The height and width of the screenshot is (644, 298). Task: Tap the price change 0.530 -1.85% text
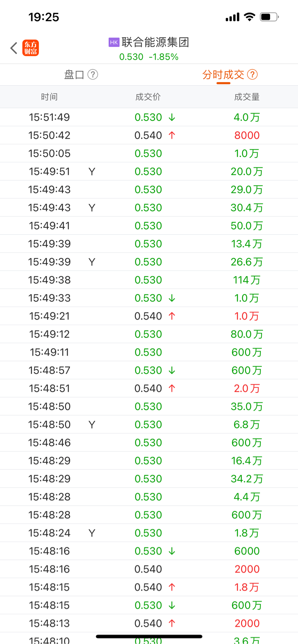(149, 57)
